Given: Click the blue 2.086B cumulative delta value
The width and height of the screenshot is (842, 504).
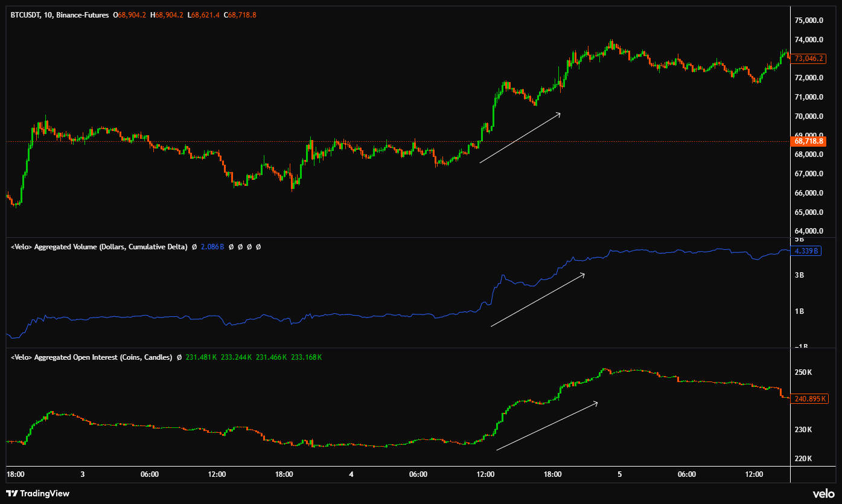Looking at the screenshot, I should click(x=212, y=246).
